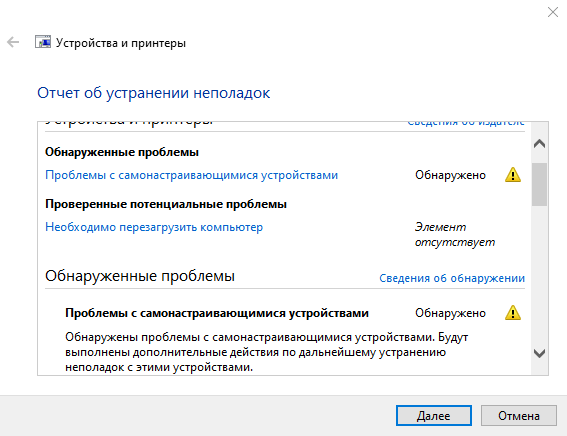
Task: Click the 'Далее' button
Action: tap(434, 415)
